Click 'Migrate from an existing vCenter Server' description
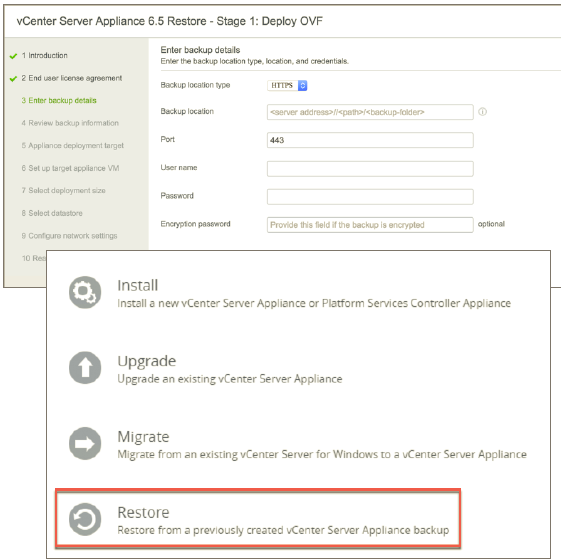This screenshot has width=561, height=559. [322, 455]
